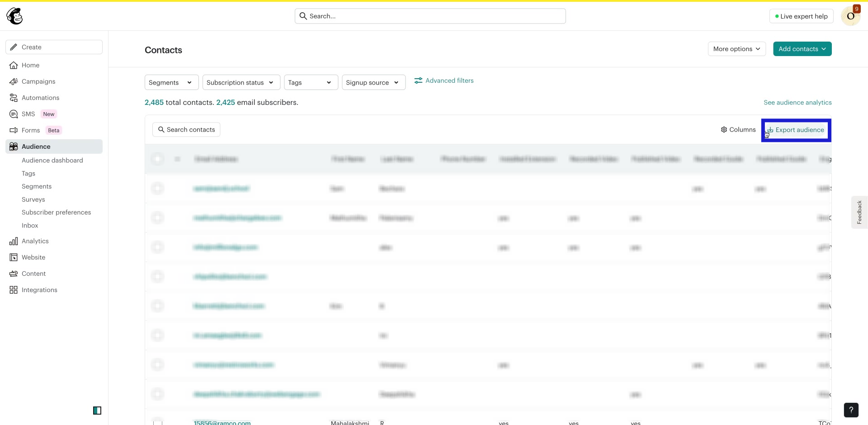
Task: Click the Mailchimp freddie logo
Action: click(x=14, y=15)
